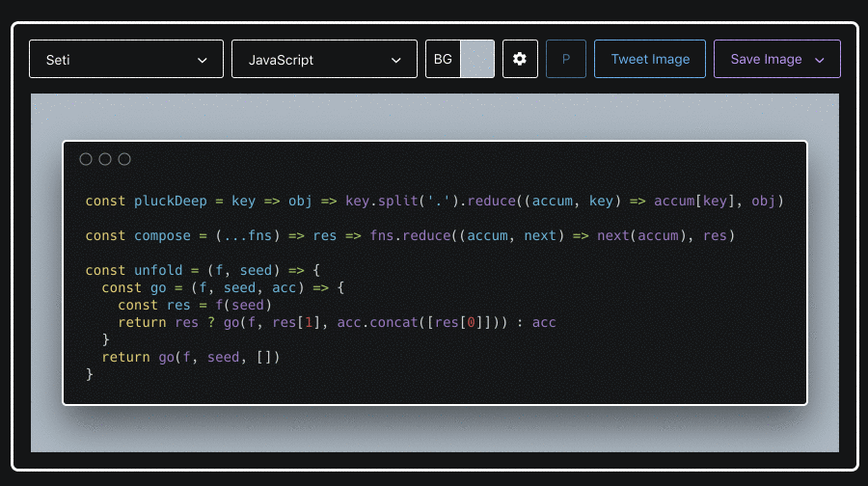Click the 'compose' identifier in the code
Viewport: 868px width, 486px height.
click(162, 236)
